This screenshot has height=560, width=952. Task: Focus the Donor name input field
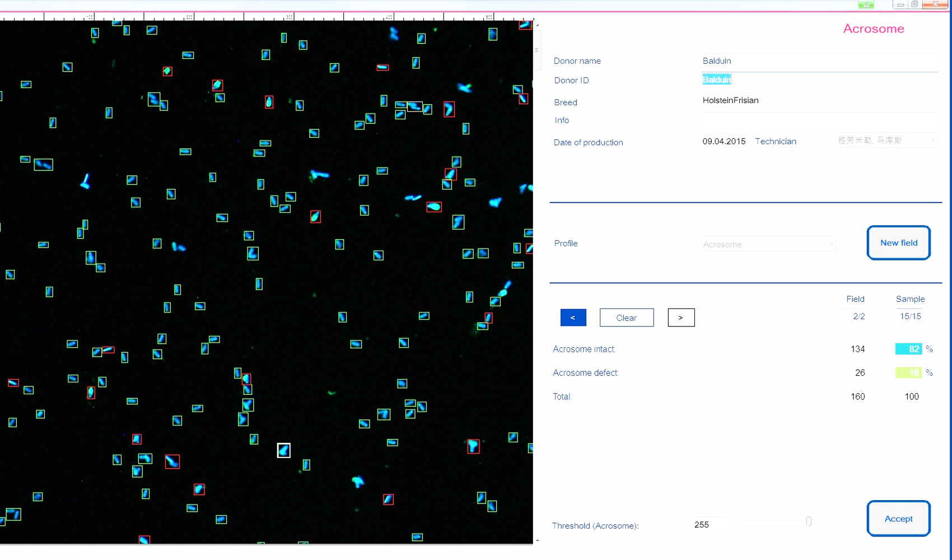(819, 61)
